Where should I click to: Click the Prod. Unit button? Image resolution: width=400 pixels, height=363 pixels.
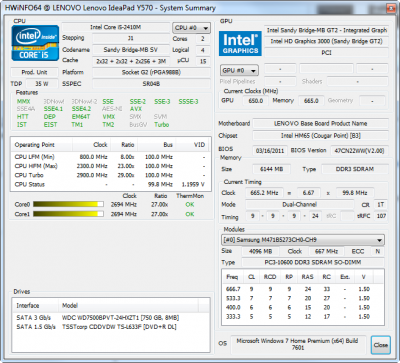34,72
